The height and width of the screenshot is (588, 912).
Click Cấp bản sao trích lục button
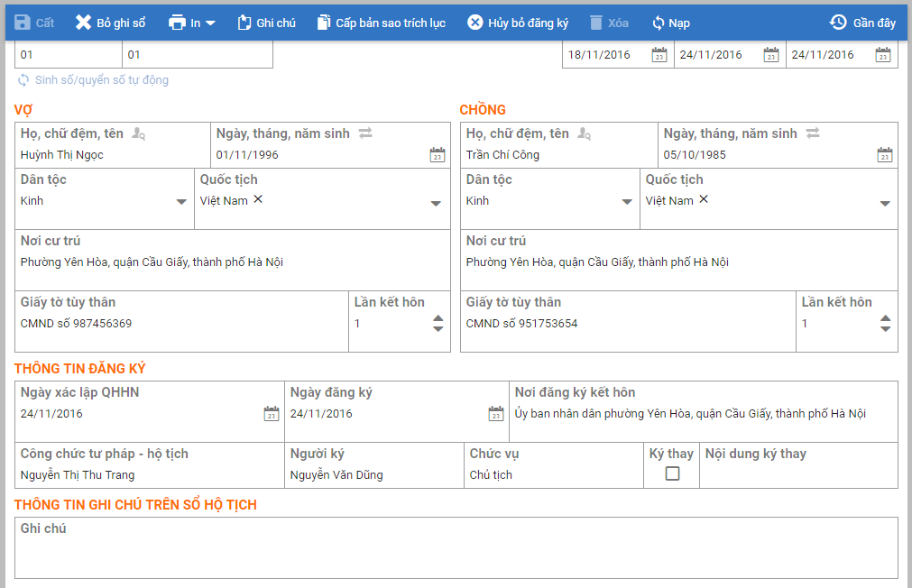(381, 23)
